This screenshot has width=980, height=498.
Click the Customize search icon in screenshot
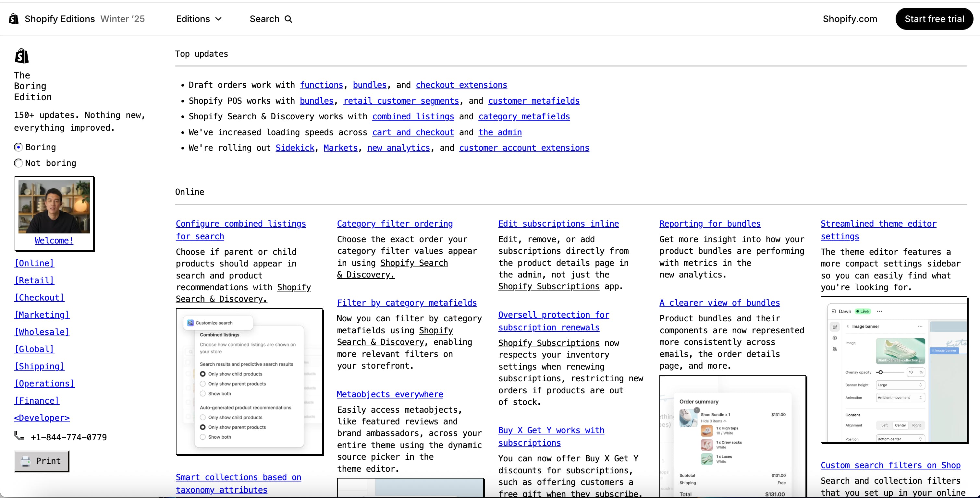pyautogui.click(x=190, y=323)
